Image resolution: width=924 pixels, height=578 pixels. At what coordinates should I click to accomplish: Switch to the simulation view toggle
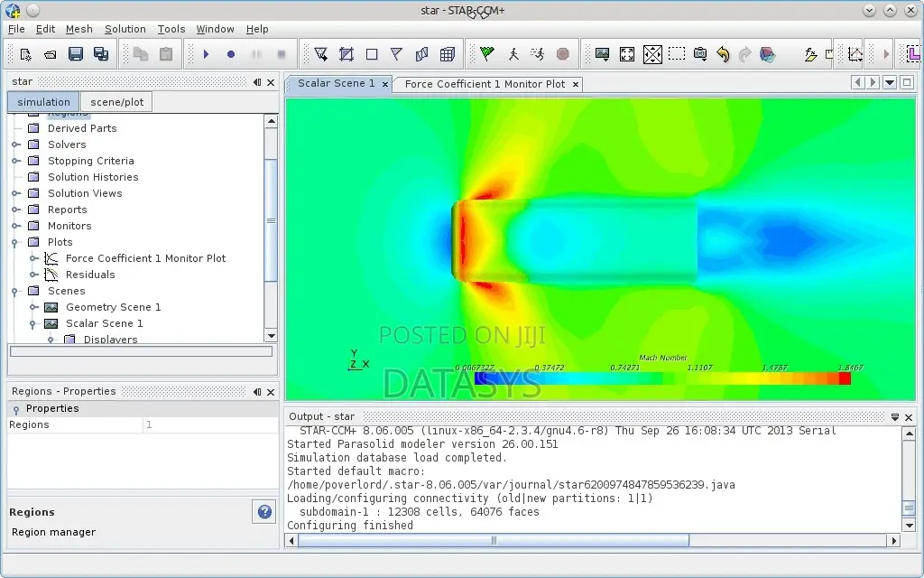(x=43, y=102)
